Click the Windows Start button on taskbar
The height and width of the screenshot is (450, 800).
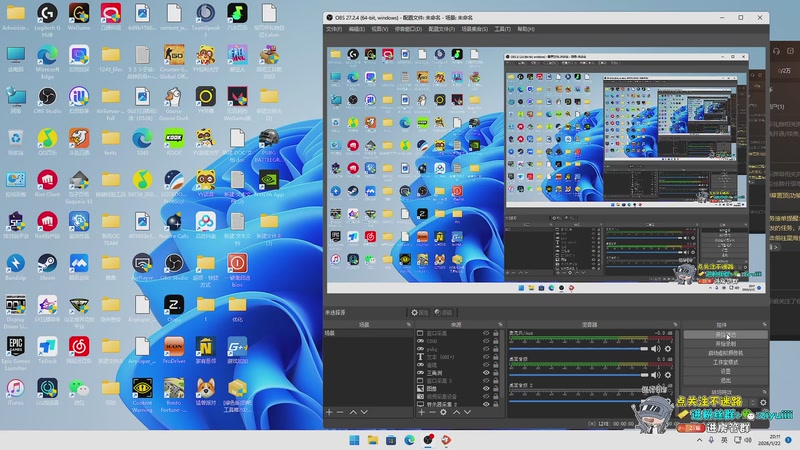[354, 439]
